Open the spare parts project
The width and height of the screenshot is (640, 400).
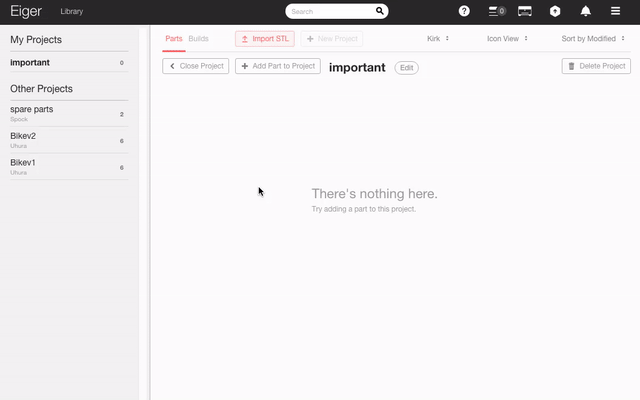pyautogui.click(x=69, y=114)
